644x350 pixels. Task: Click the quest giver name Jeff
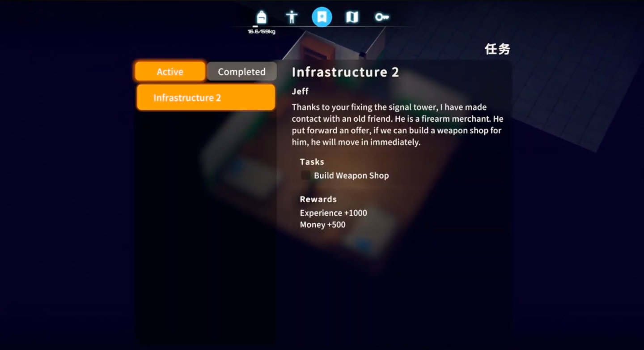[x=300, y=91]
